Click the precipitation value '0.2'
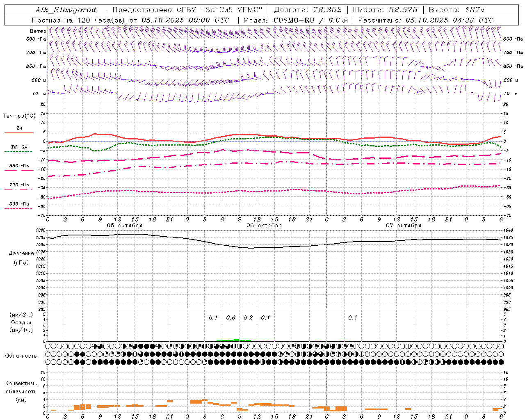The image size is (525, 420). [x=248, y=318]
